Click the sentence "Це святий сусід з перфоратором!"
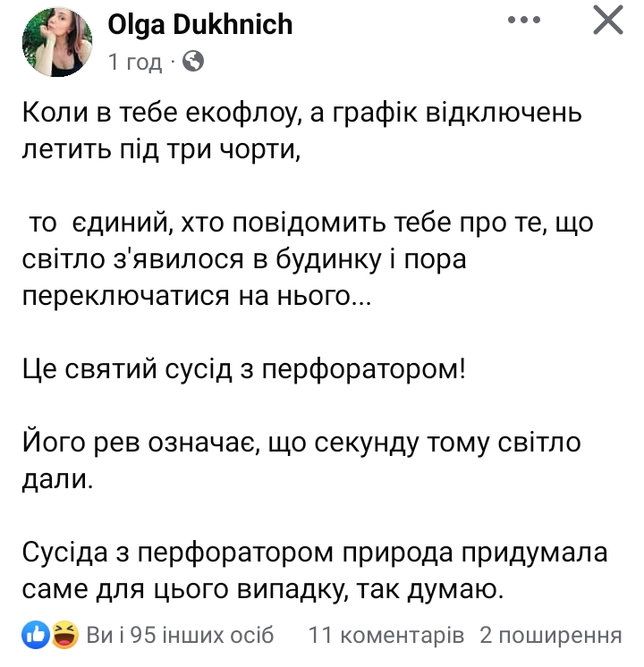Screen dimensions: 644x667 coord(243,369)
